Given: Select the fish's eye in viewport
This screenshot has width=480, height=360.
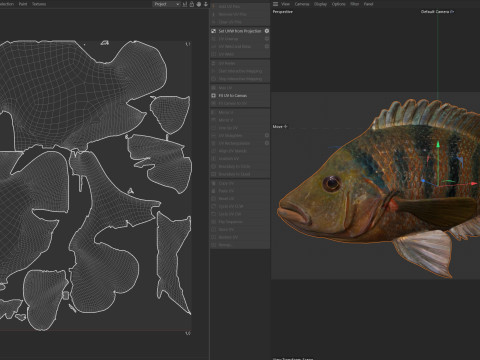Looking at the screenshot, I should [x=332, y=183].
